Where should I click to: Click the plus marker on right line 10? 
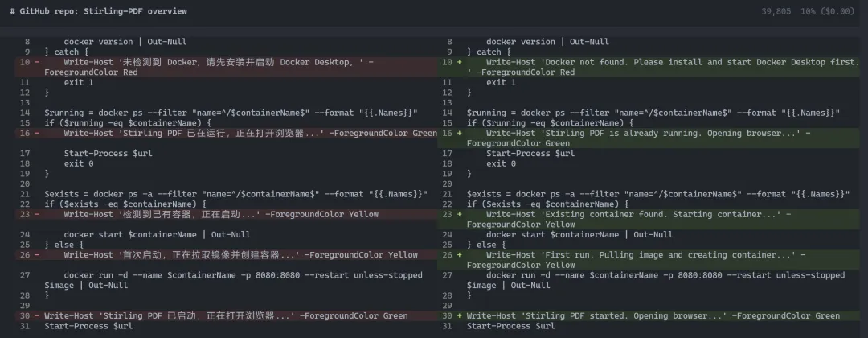[x=460, y=62]
